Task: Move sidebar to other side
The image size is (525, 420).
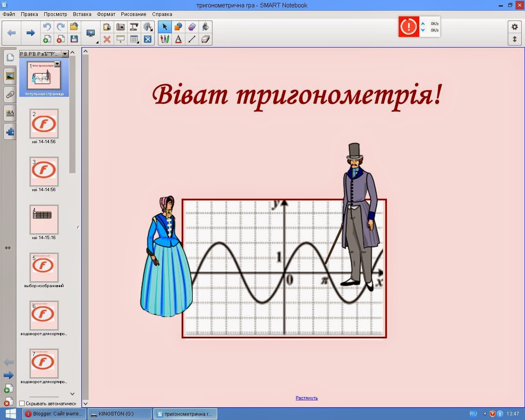Action: coord(8,248)
